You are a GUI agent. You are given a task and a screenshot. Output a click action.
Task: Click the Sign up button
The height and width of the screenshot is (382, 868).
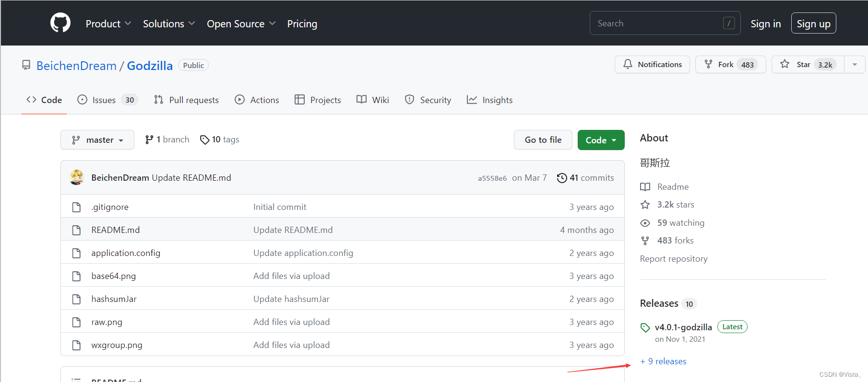click(813, 23)
